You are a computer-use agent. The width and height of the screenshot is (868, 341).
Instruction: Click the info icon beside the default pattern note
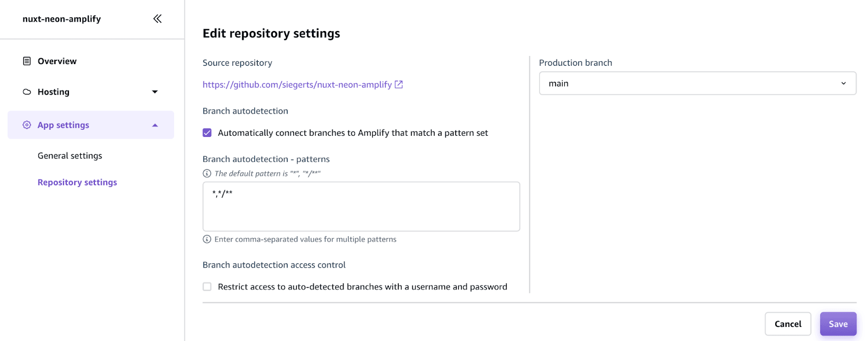pos(206,173)
